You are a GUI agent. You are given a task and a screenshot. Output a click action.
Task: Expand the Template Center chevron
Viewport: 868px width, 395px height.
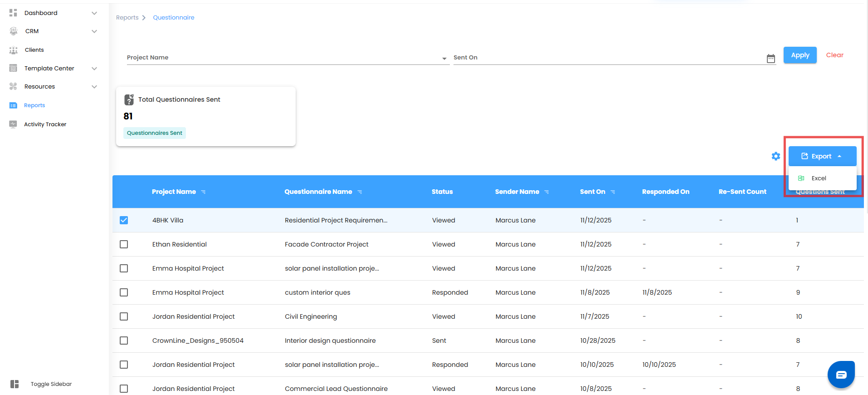coord(94,69)
